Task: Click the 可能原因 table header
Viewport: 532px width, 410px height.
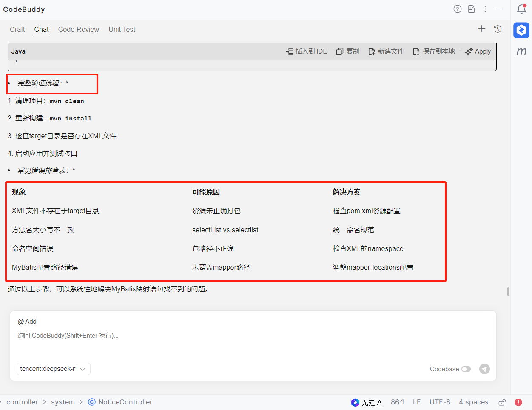Action: (x=206, y=192)
